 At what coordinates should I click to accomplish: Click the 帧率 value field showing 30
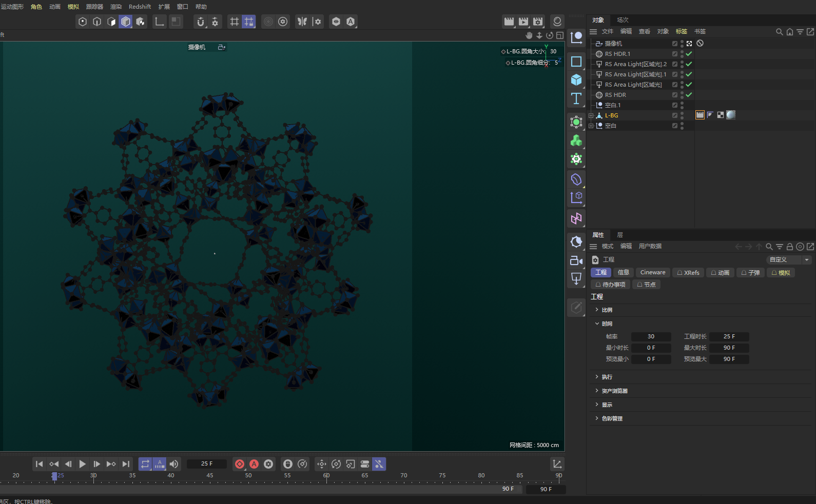[651, 337]
